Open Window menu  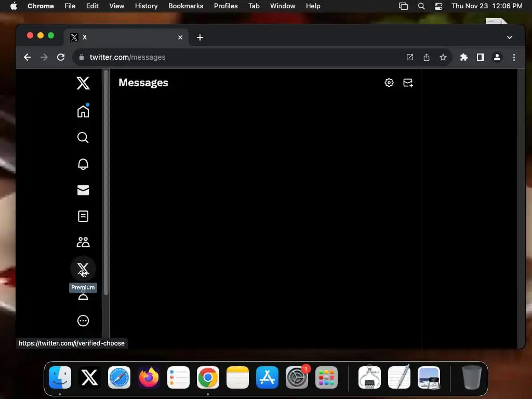coord(283,6)
